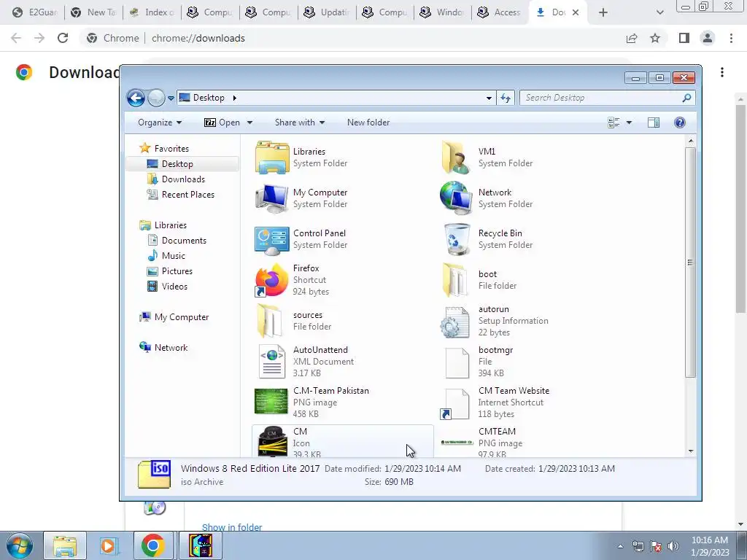This screenshot has width=747, height=560.
Task: Expand the Desktop breadcrumb arrow
Action: (x=234, y=98)
